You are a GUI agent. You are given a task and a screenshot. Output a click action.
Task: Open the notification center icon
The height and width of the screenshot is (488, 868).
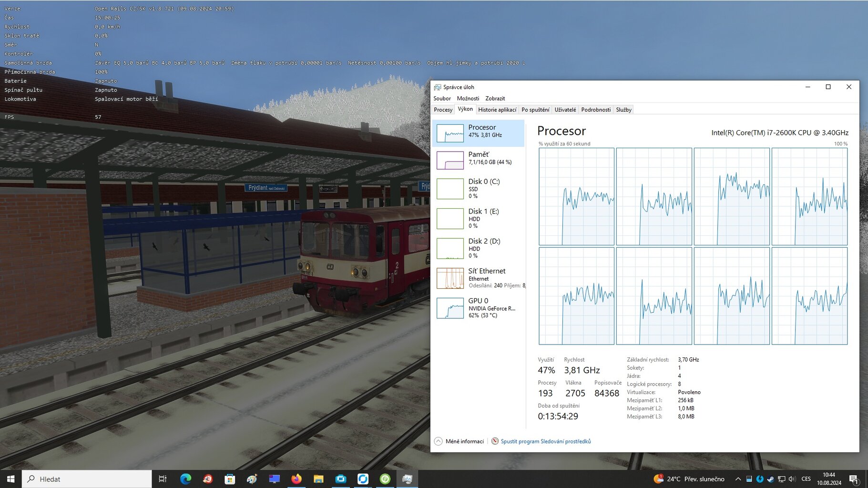point(854,479)
